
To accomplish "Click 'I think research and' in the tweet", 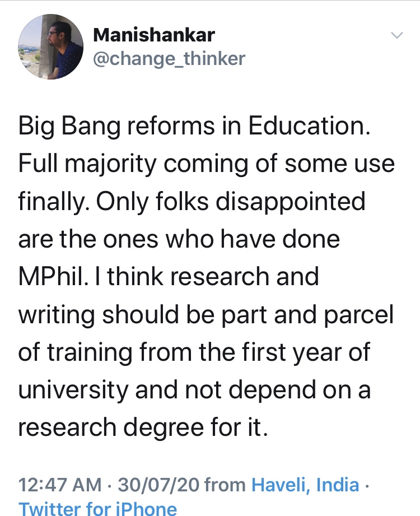I will (206, 277).
